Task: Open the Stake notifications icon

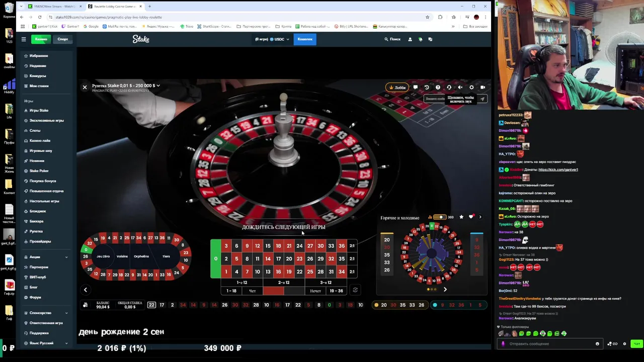Action: [420, 39]
